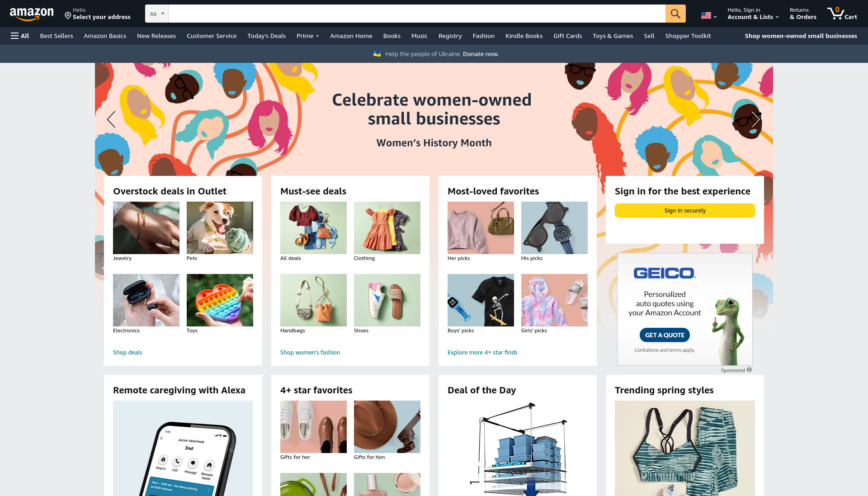Select the Pets dog thumbnail
The image size is (868, 496).
(220, 228)
